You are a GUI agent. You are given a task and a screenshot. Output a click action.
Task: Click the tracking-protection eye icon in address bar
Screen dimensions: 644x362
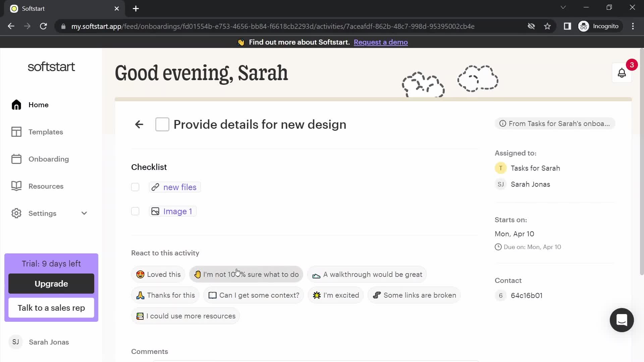[531, 26]
